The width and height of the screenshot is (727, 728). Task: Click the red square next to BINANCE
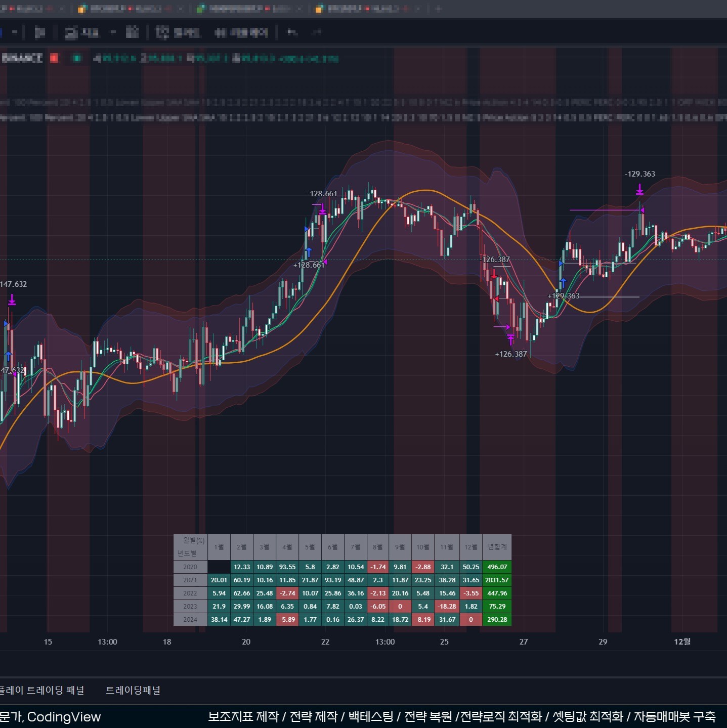click(x=54, y=58)
